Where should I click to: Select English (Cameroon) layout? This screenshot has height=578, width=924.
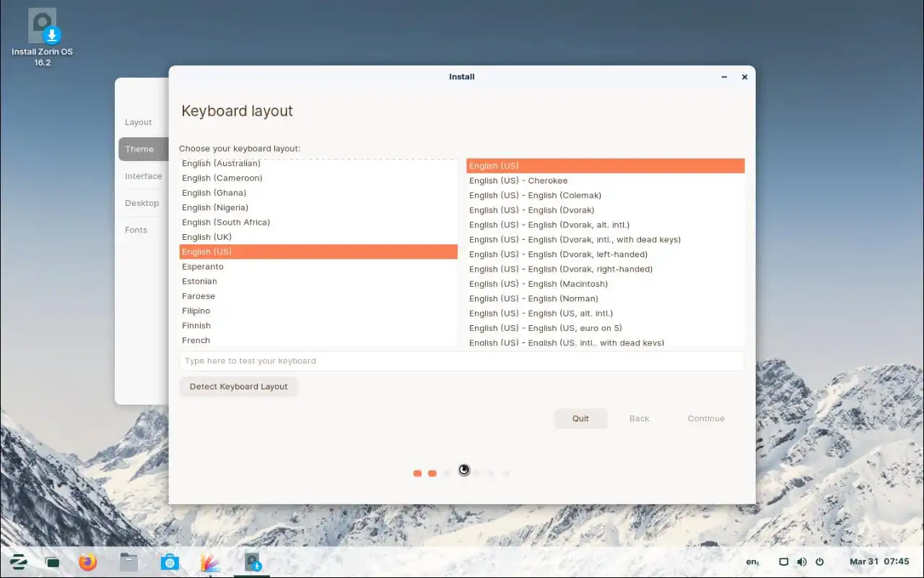[x=318, y=178]
